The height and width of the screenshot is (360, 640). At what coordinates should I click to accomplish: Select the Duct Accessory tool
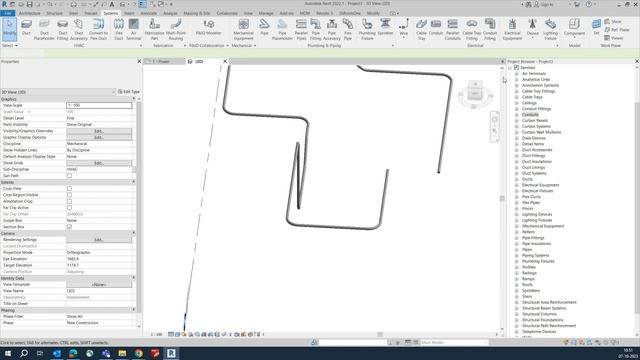(79, 29)
